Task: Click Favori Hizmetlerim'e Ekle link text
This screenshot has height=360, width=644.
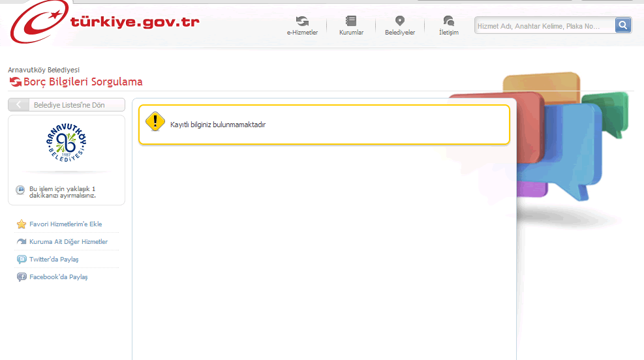Action: pyautogui.click(x=66, y=224)
